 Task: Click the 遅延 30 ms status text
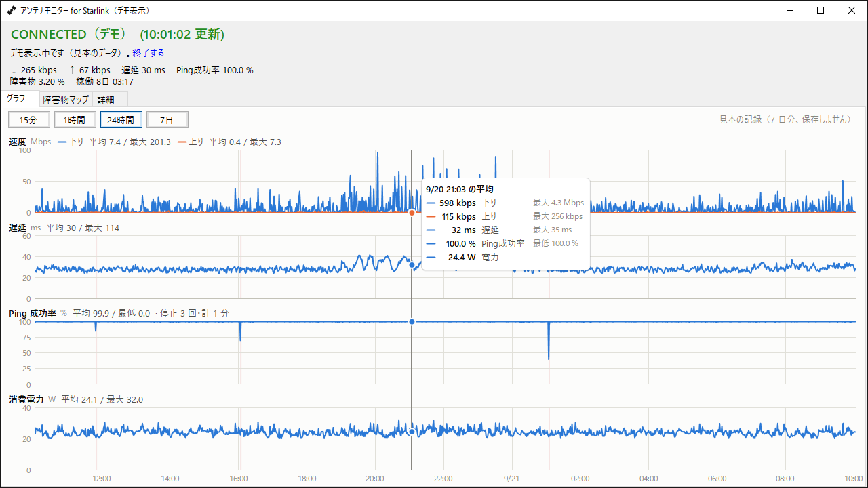pos(143,70)
